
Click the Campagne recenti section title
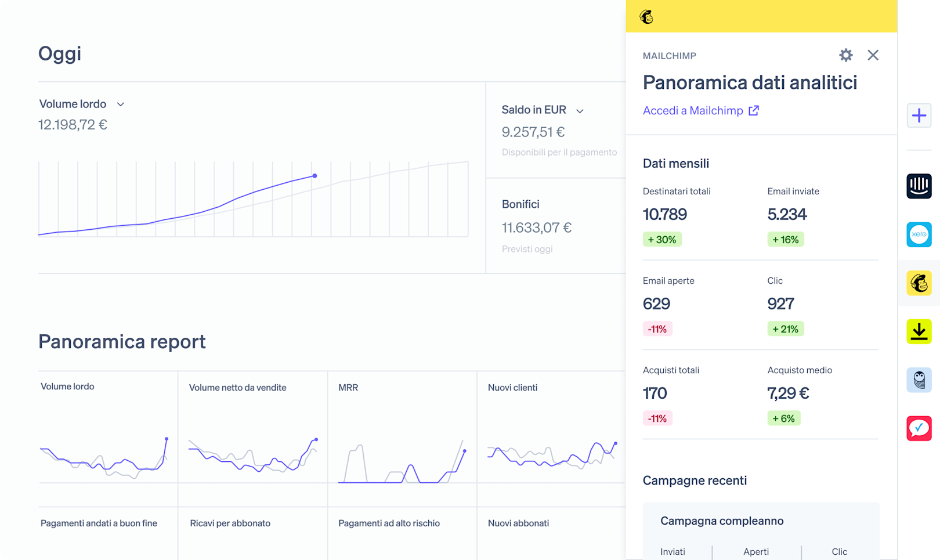pyautogui.click(x=695, y=480)
